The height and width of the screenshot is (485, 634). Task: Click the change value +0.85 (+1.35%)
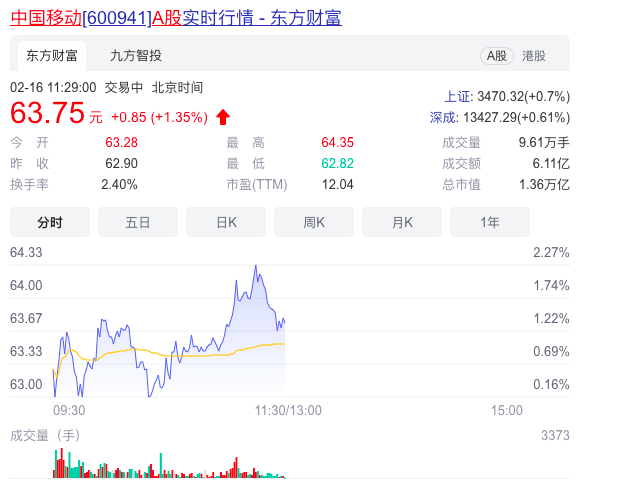pyautogui.click(x=159, y=117)
